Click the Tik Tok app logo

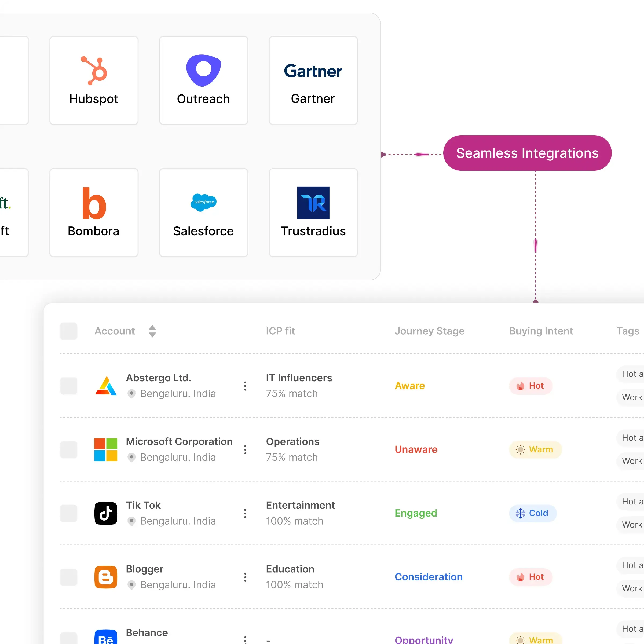[106, 513]
